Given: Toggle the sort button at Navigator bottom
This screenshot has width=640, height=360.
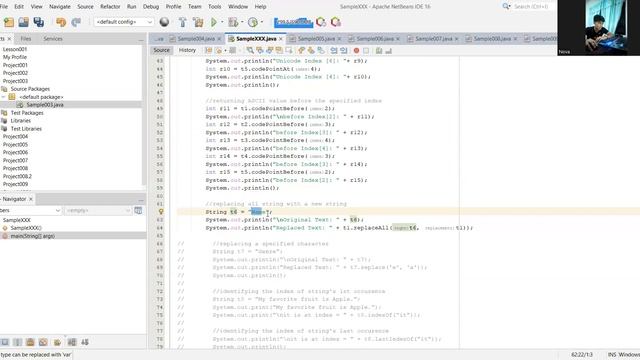Looking at the screenshot, I should [84, 342].
